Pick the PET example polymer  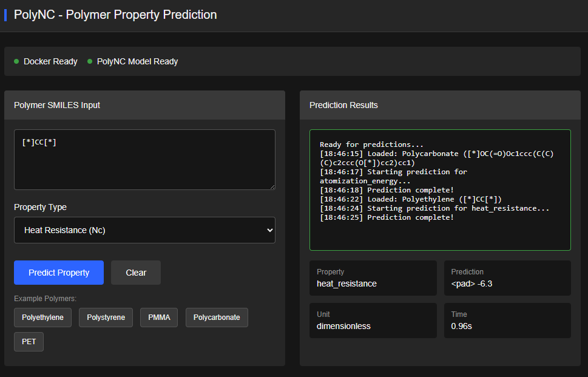(x=29, y=342)
